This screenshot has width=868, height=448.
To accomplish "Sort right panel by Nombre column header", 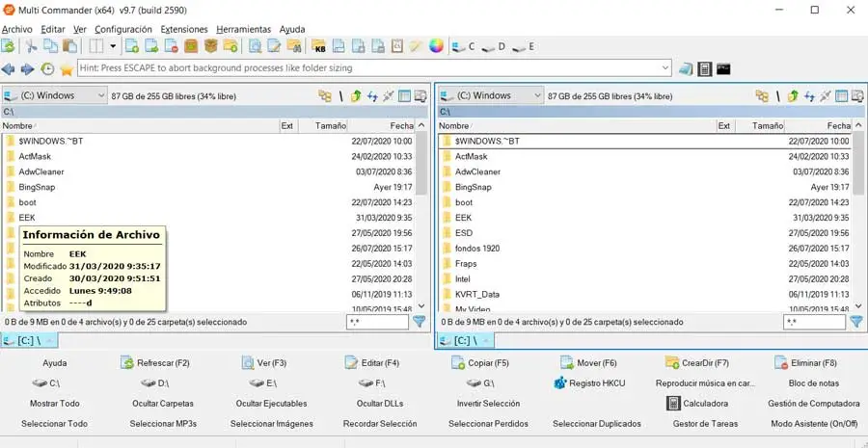I will (577, 126).
